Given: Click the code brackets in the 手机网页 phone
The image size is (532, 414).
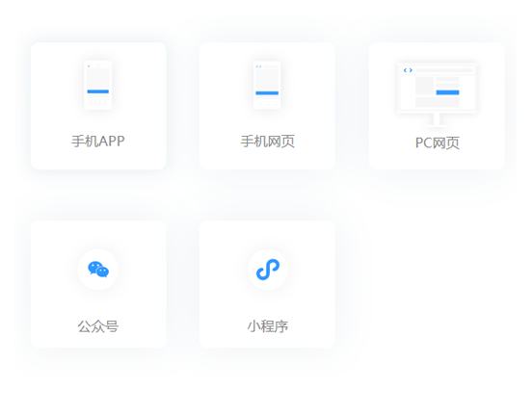Looking at the screenshot, I should [258, 66].
